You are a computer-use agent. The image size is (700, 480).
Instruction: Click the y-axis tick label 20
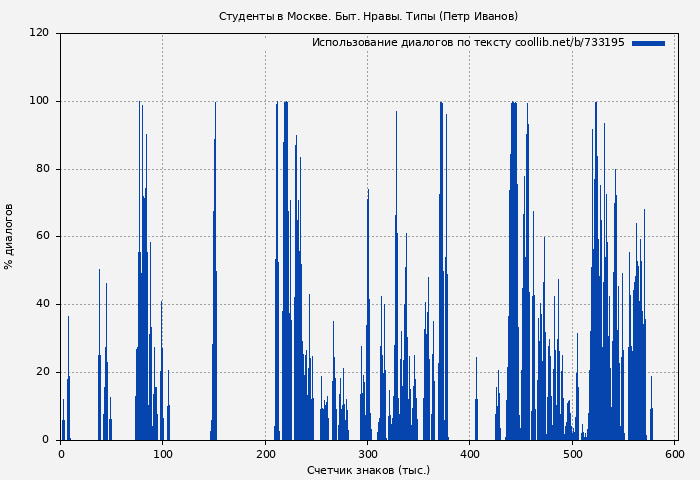[x=42, y=372]
